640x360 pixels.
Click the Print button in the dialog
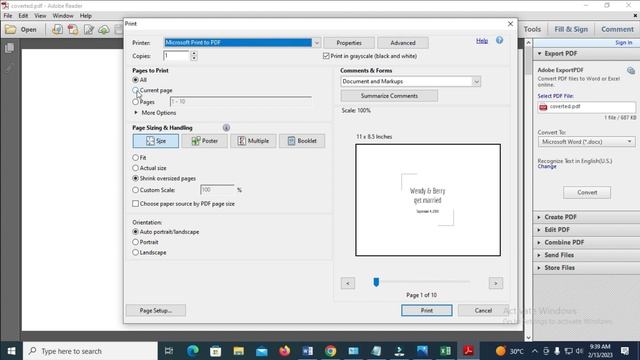427,311
